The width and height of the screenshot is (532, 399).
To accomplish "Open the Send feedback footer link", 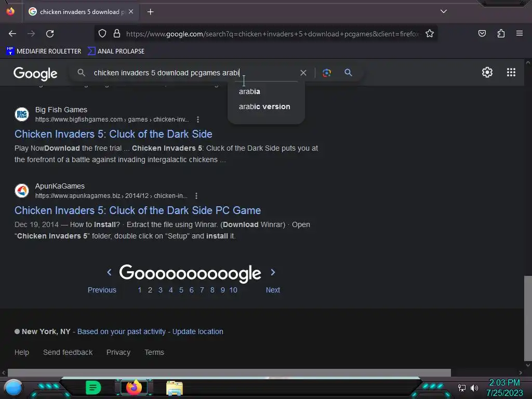I will (68, 352).
